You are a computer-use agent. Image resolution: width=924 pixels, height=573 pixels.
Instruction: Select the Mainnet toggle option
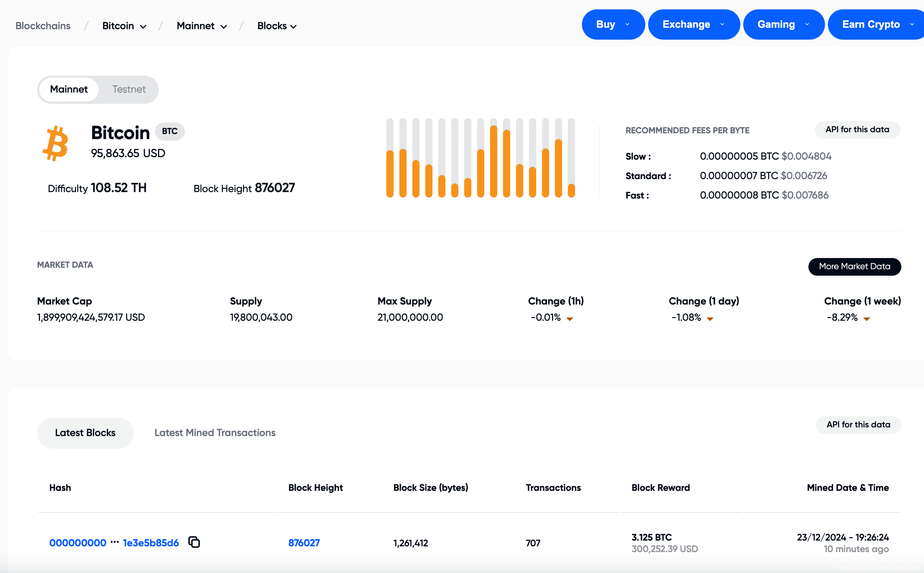coord(68,89)
